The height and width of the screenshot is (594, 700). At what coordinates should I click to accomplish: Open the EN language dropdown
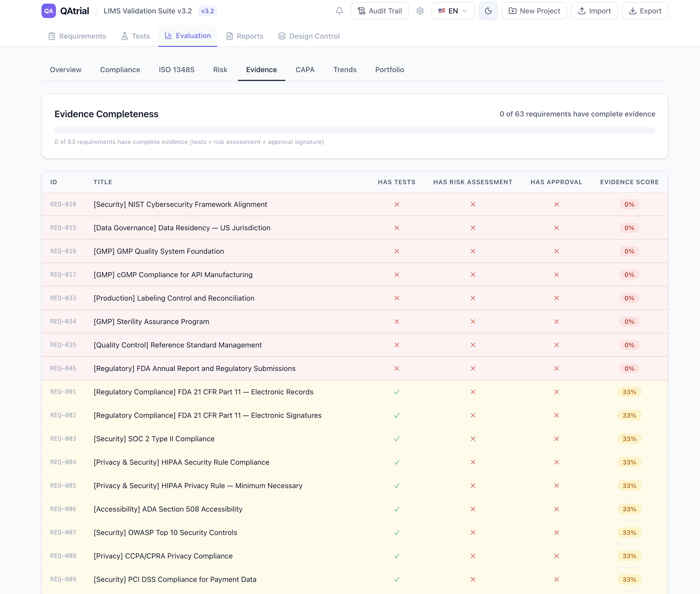tap(453, 11)
